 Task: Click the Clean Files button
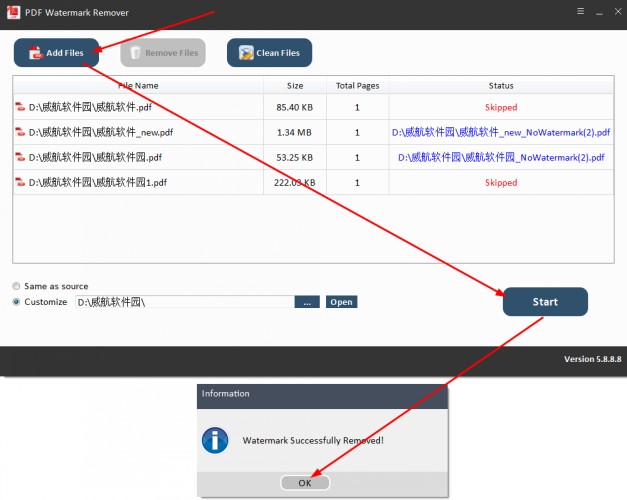[x=269, y=53]
